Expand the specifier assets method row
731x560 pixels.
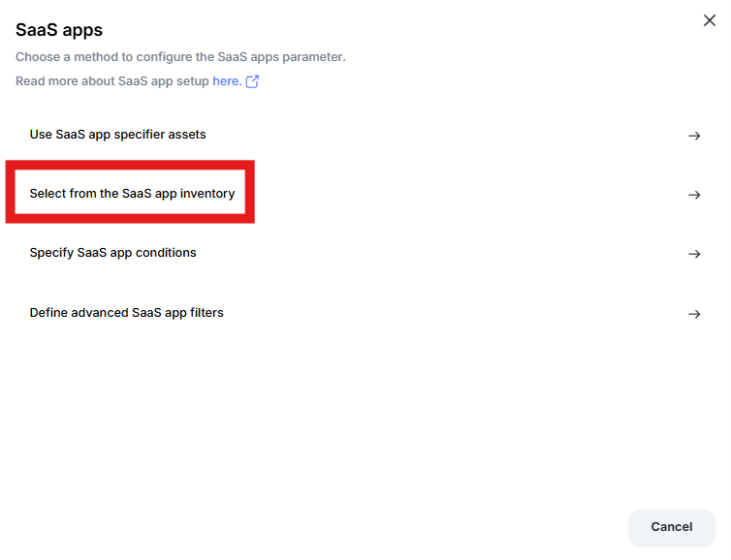(365, 135)
